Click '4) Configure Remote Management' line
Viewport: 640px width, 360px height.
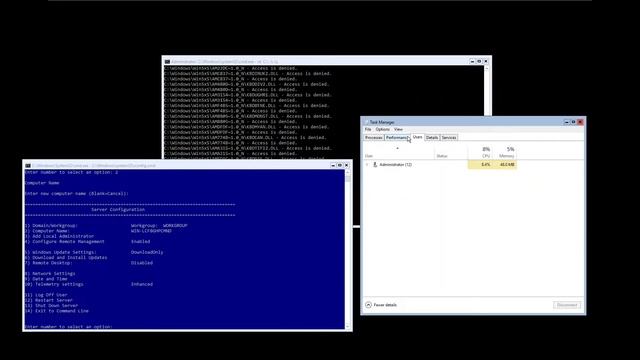coord(64,241)
